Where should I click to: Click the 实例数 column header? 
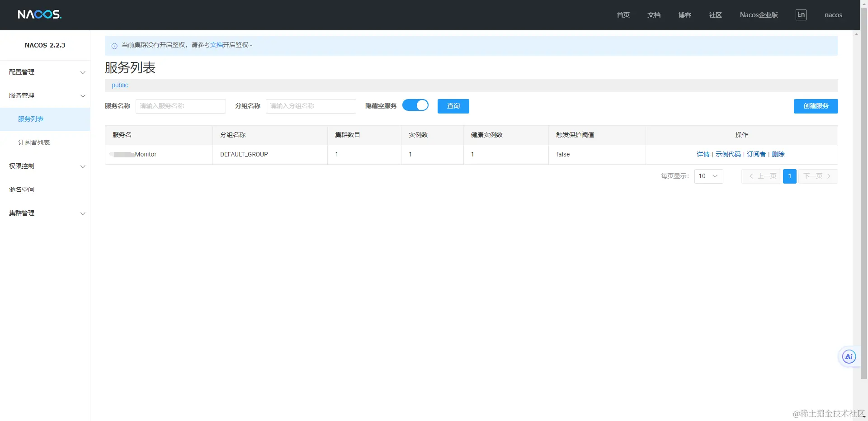coord(432,135)
